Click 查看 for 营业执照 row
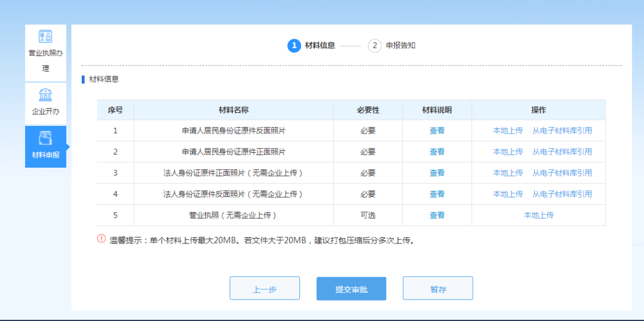This screenshot has height=321, width=644. coord(437,215)
